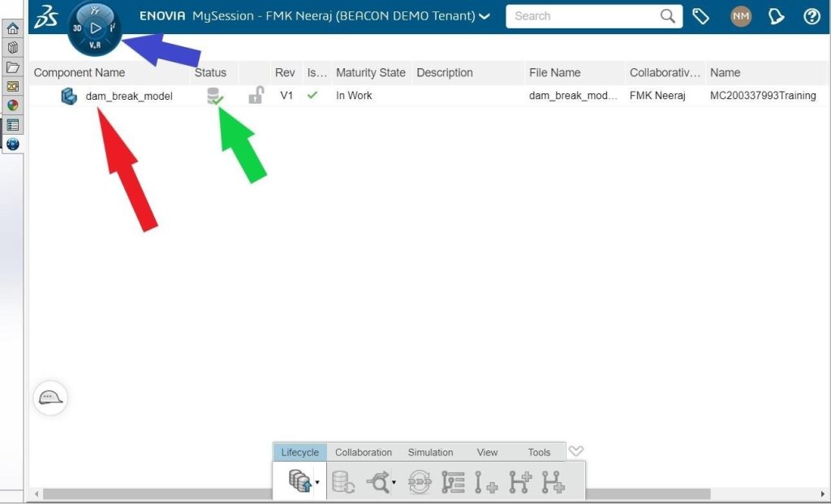831x504 pixels.
Task: Collapse the action bar with the chevron
Action: pyautogui.click(x=575, y=451)
